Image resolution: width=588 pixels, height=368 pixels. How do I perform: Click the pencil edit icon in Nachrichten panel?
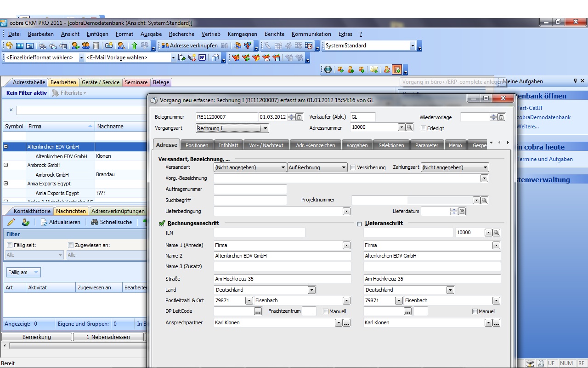click(11, 222)
